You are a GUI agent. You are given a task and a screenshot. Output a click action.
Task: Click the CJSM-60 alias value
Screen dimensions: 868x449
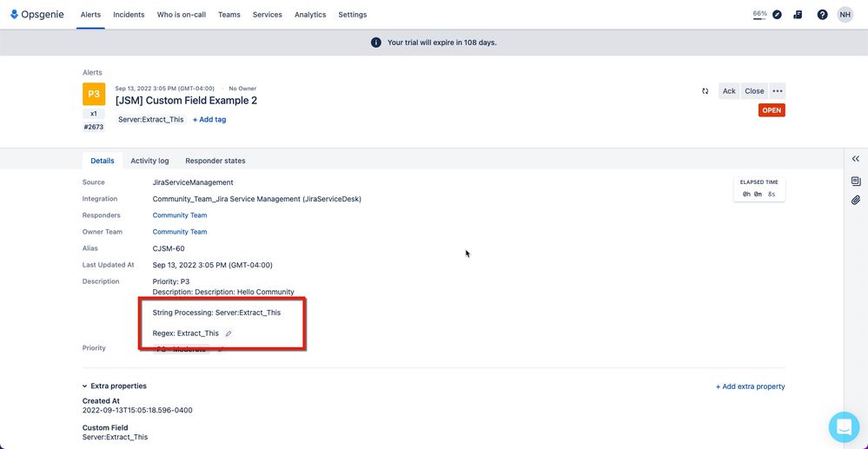coord(169,248)
